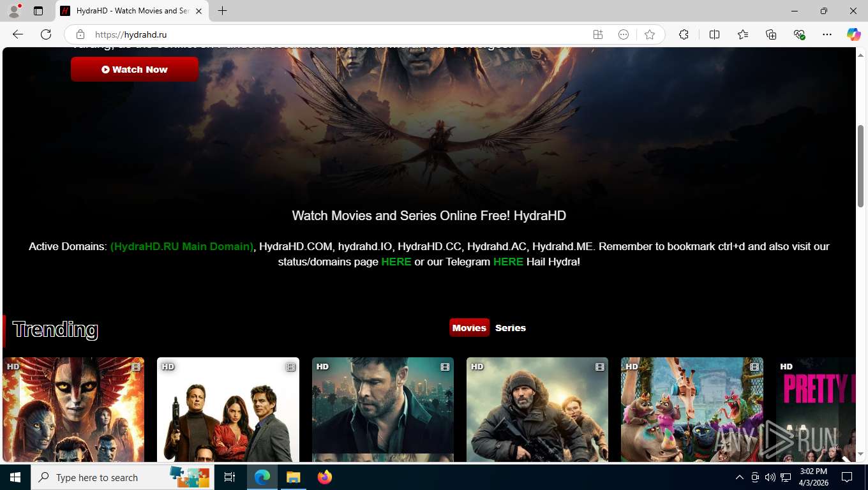Click film icon on Avatar poster
The width and height of the screenshot is (868, 490).
pyautogui.click(x=136, y=367)
